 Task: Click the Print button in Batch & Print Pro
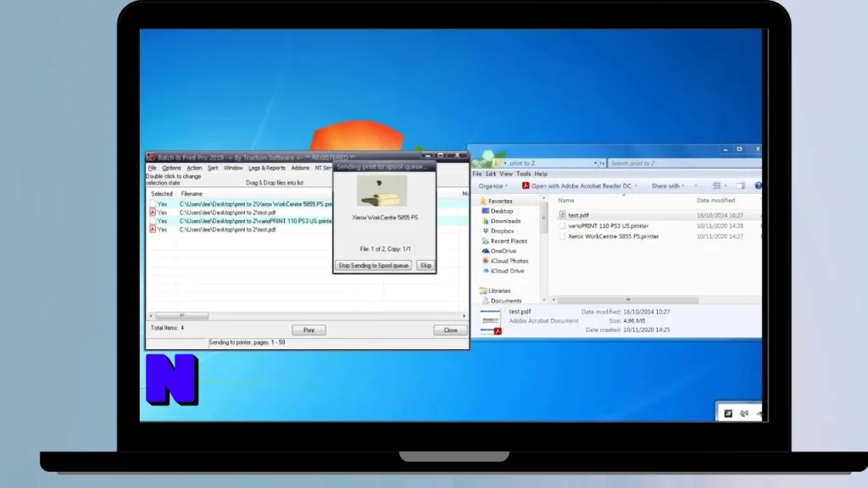[309, 330]
